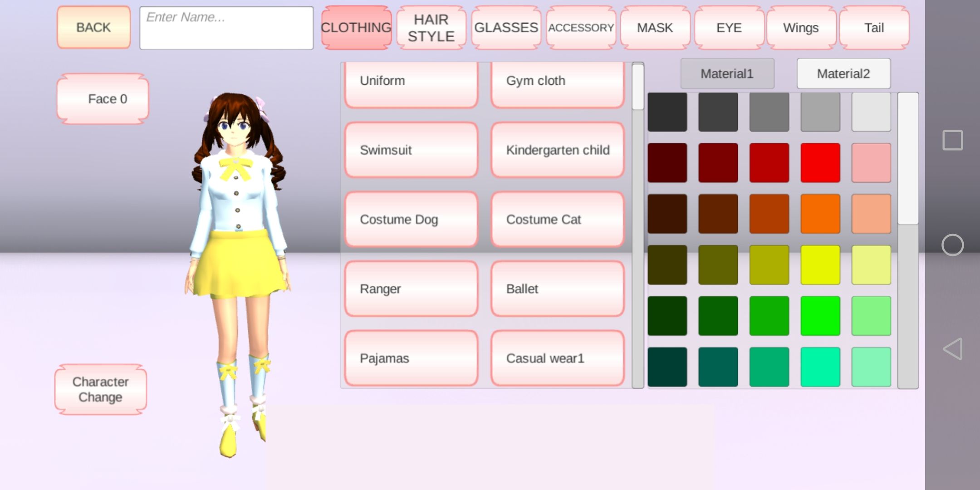This screenshot has height=490, width=980.
Task: Select the Costume Cat outfit
Action: click(x=558, y=219)
